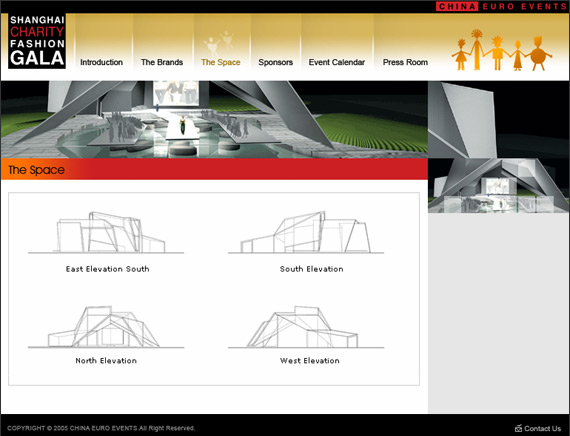Go to The Brands page
Viewport: 570px width, 436px height.
[x=162, y=62]
